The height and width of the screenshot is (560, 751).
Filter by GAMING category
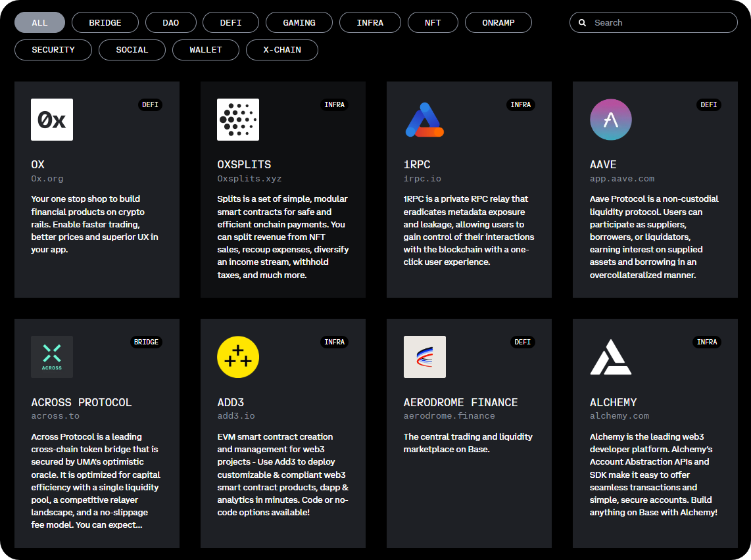299,22
